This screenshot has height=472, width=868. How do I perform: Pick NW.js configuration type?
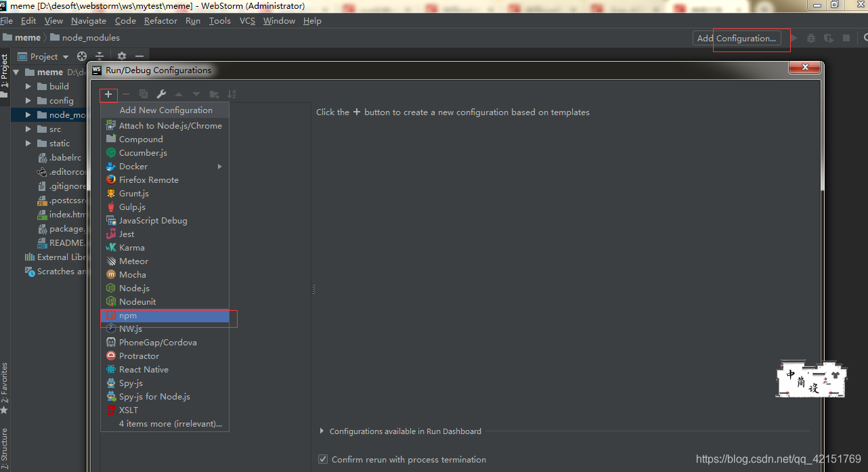165,328
